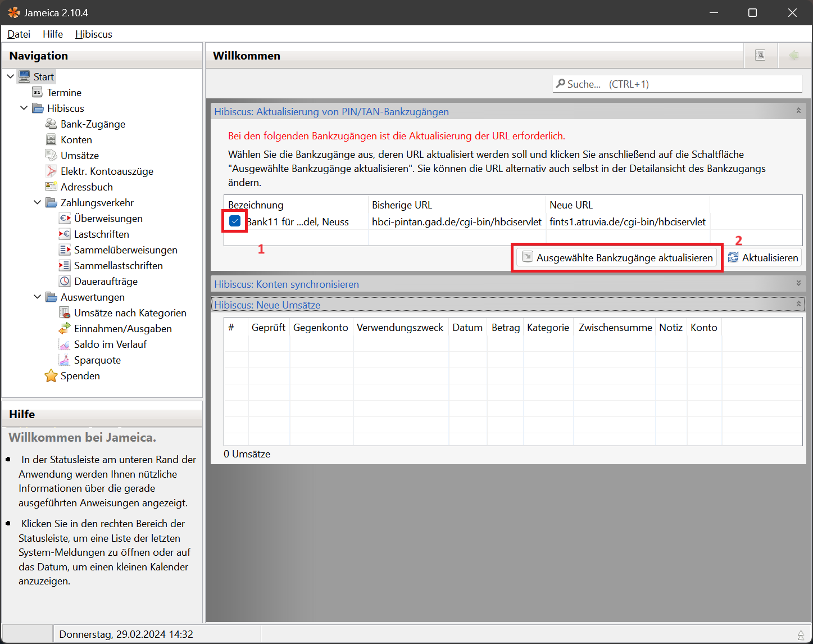Click the Zahlungsverkehr folder icon
Viewport: 813px width, 644px height.
point(51,202)
